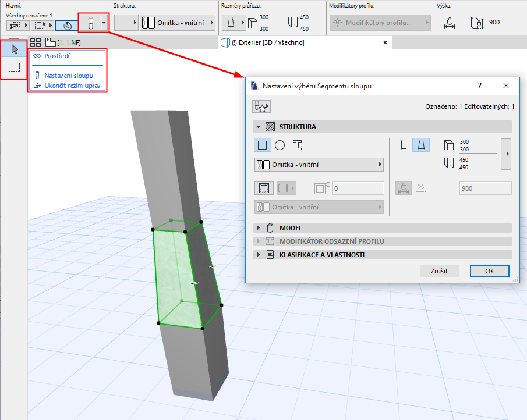Collapse the STRUKTURA section
527x420 pixels.
(x=258, y=127)
